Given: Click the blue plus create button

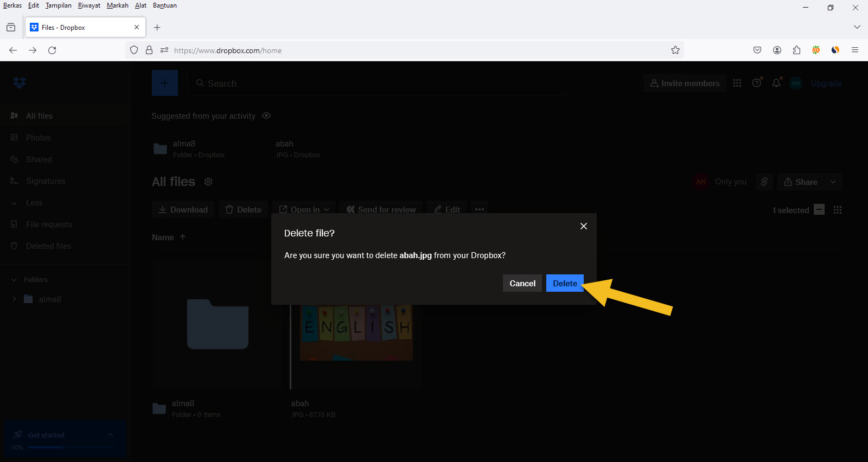Looking at the screenshot, I should (x=165, y=83).
